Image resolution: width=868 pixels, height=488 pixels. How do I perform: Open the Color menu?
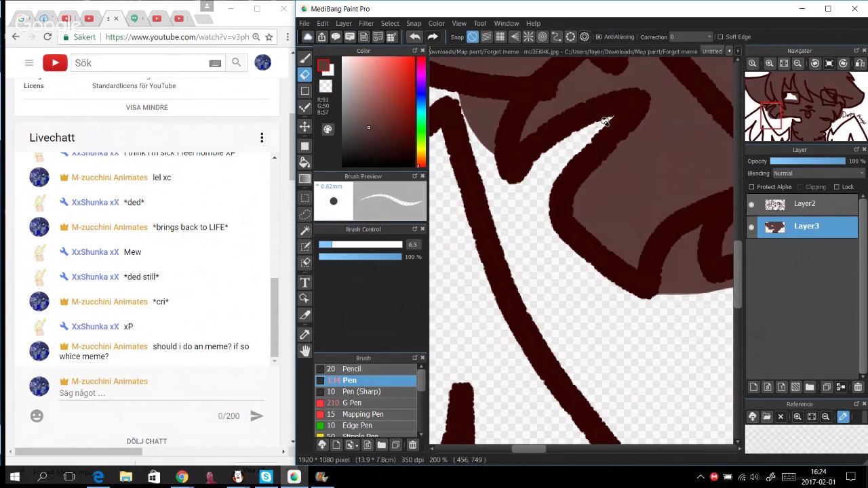(x=437, y=24)
